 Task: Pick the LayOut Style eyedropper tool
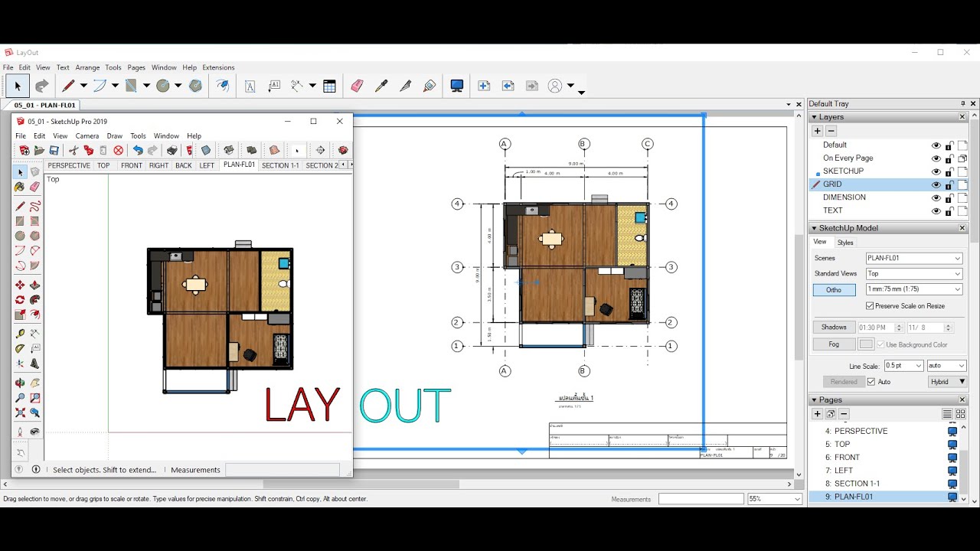[381, 86]
